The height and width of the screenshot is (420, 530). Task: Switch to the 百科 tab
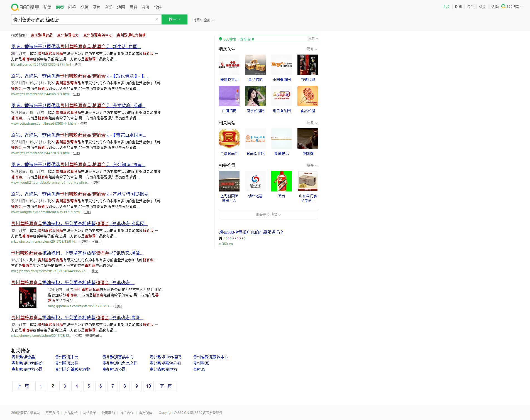[x=133, y=7]
